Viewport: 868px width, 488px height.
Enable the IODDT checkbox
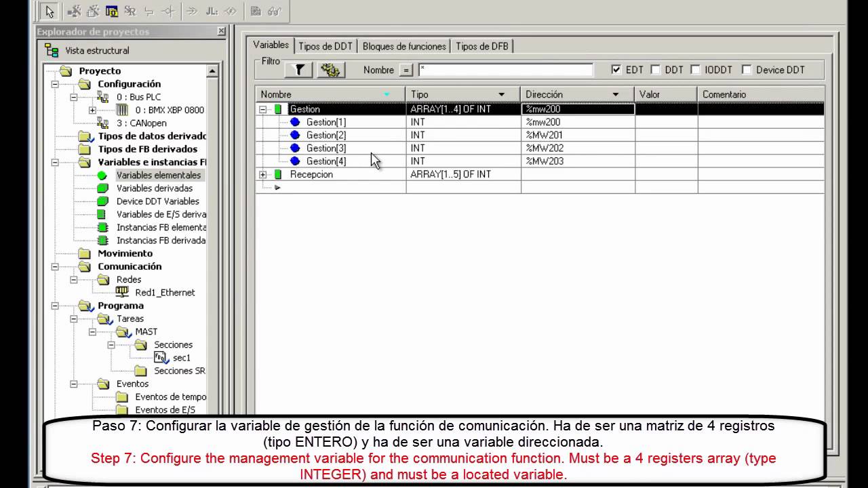(696, 70)
